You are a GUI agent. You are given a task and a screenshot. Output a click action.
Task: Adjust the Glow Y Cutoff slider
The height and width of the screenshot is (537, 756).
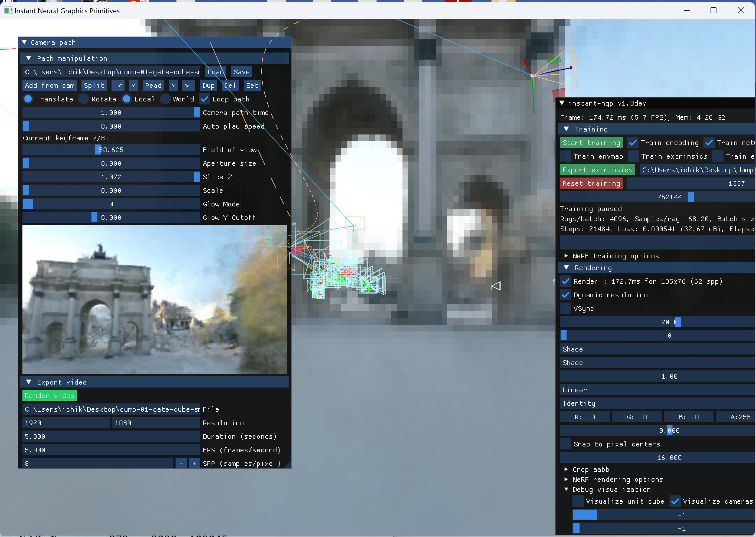(111, 218)
